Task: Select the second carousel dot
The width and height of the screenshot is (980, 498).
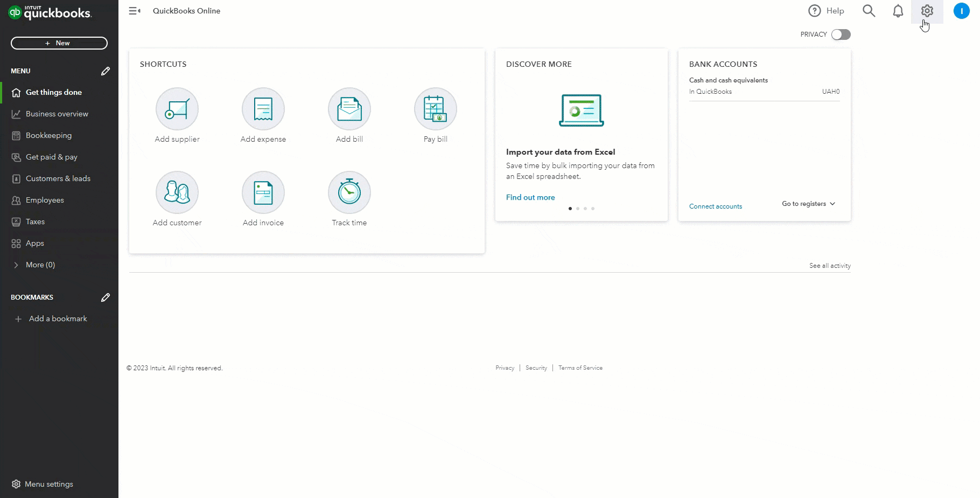Action: (578, 209)
